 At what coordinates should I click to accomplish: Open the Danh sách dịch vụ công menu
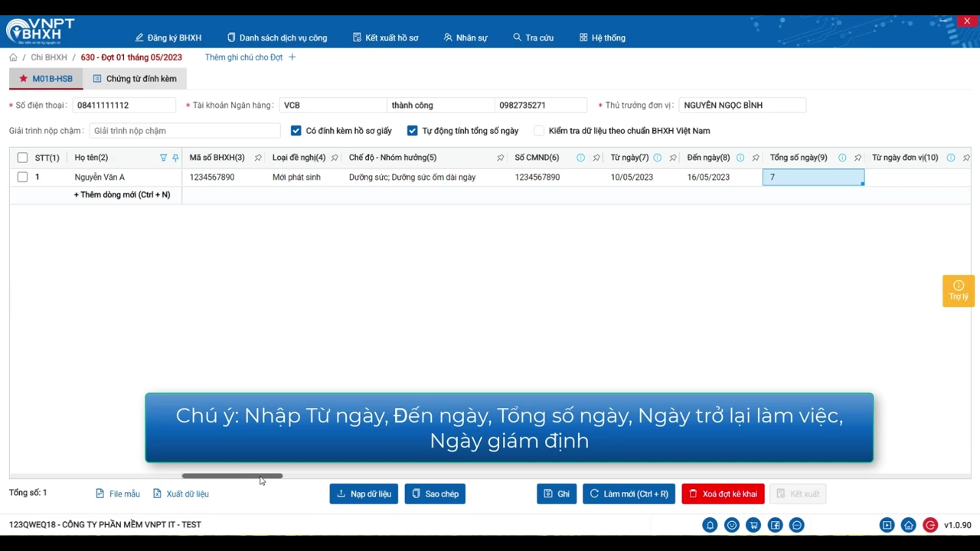277,37
